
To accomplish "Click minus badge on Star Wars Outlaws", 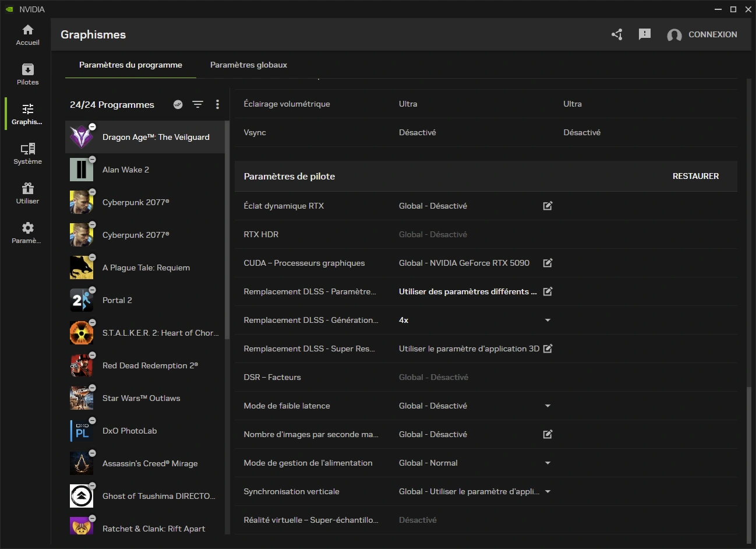I will (x=92, y=388).
